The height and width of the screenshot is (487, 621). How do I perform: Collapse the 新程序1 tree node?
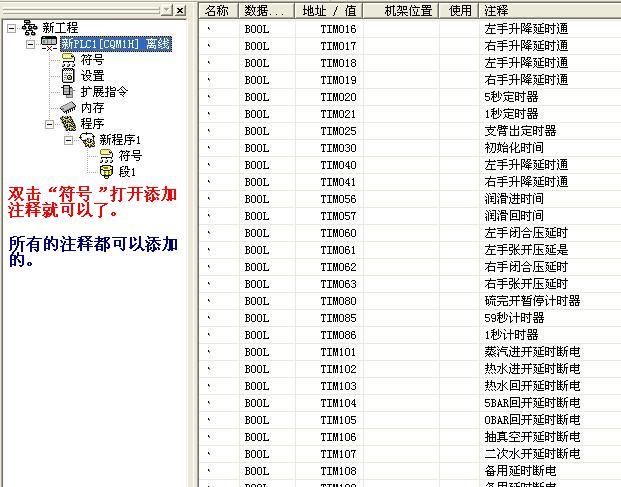(68, 140)
